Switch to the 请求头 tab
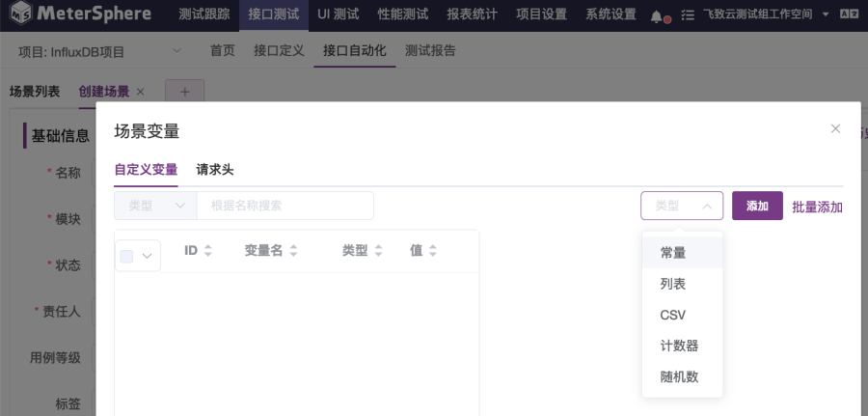This screenshot has height=416, width=868. pos(215,170)
